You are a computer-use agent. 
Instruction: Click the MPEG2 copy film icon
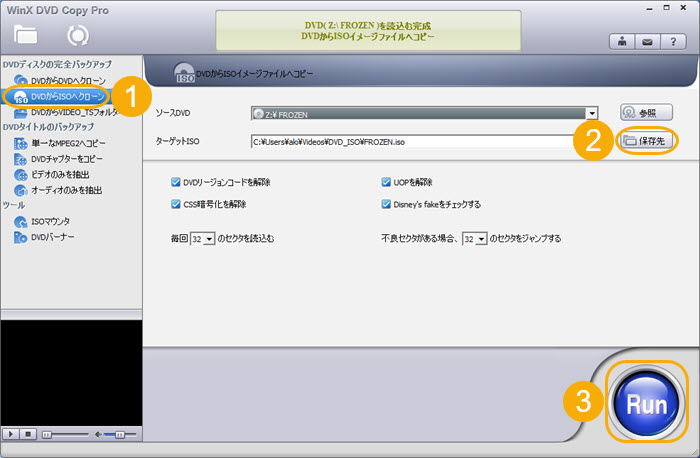pos(21,143)
